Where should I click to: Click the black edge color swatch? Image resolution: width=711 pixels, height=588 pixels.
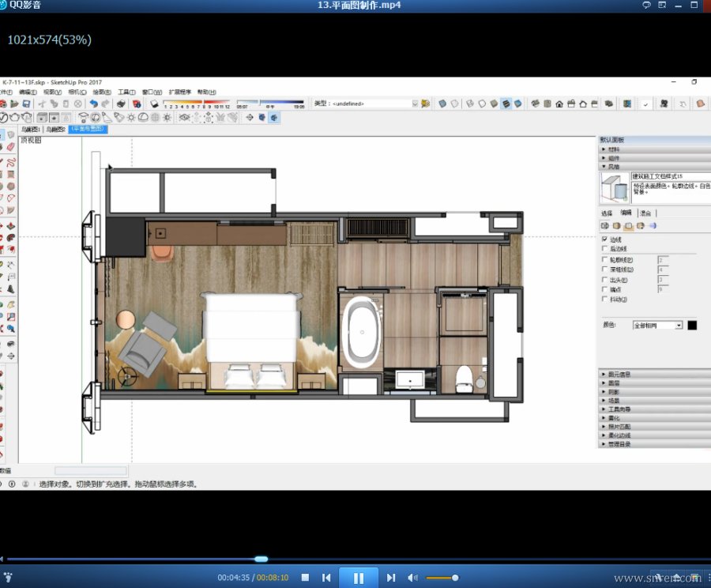tap(692, 325)
